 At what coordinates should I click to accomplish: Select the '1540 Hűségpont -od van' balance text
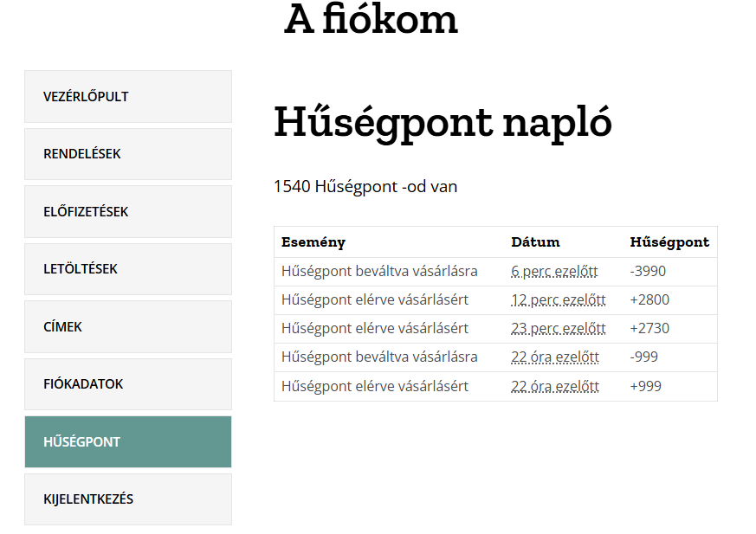(365, 186)
